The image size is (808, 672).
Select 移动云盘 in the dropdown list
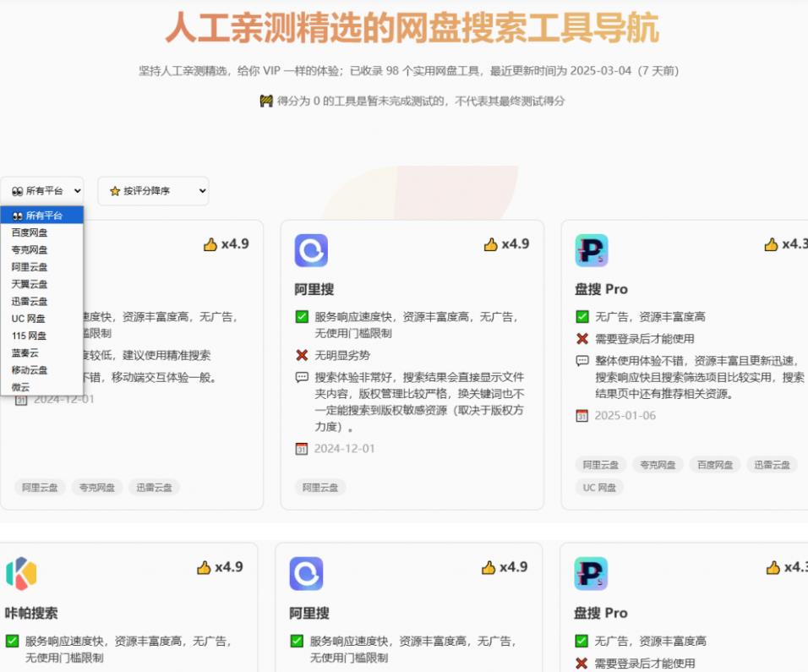pyautogui.click(x=41, y=370)
